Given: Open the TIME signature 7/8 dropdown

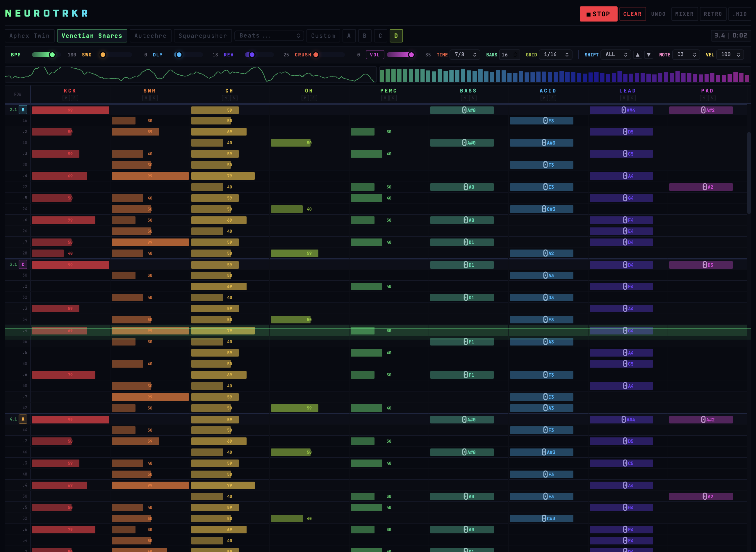Looking at the screenshot, I should [x=465, y=54].
